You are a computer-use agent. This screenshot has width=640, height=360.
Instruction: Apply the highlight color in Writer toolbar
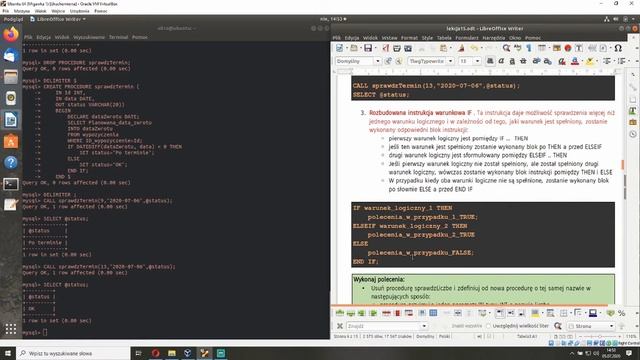[589, 61]
